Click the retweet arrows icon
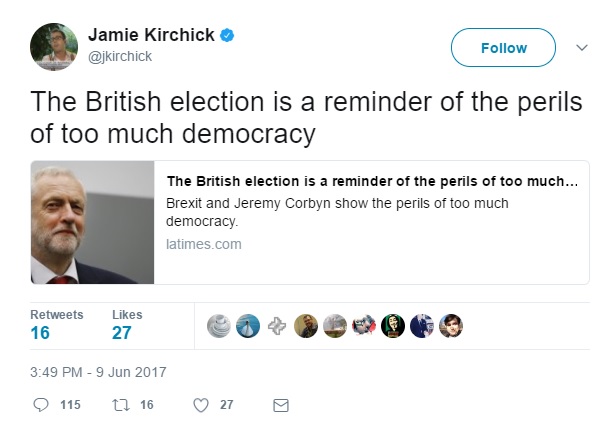This screenshot has height=425, width=615. [x=121, y=405]
